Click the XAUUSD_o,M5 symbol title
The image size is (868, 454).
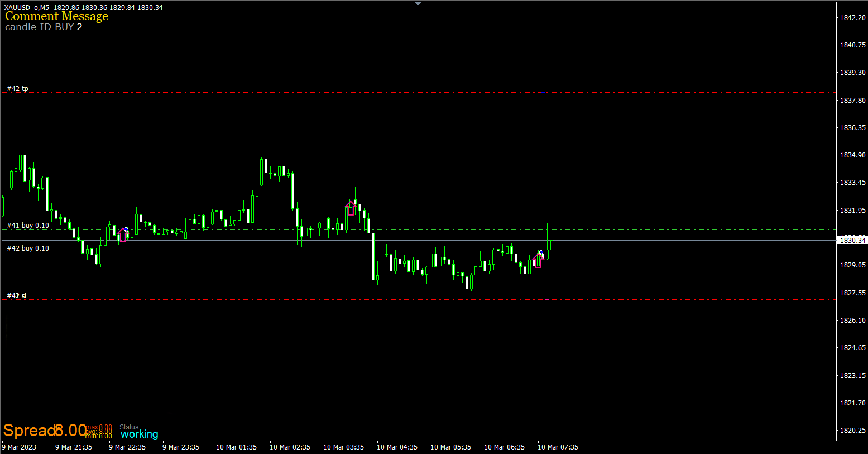[27, 8]
